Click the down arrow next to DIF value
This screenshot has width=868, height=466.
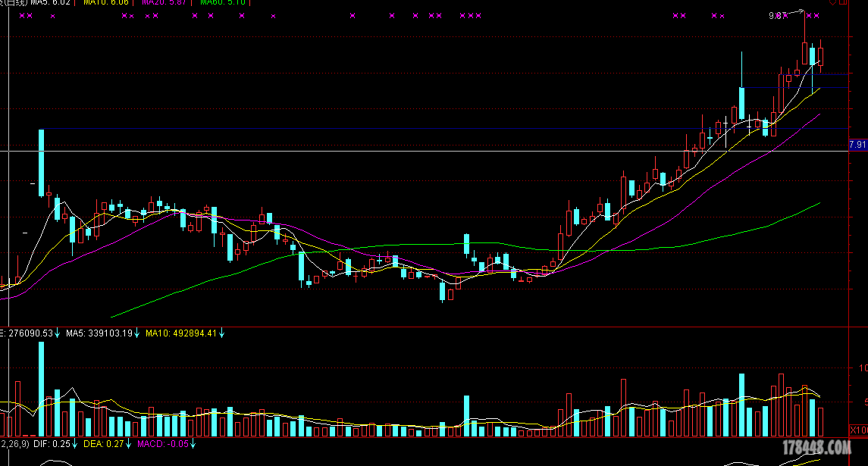tap(76, 443)
